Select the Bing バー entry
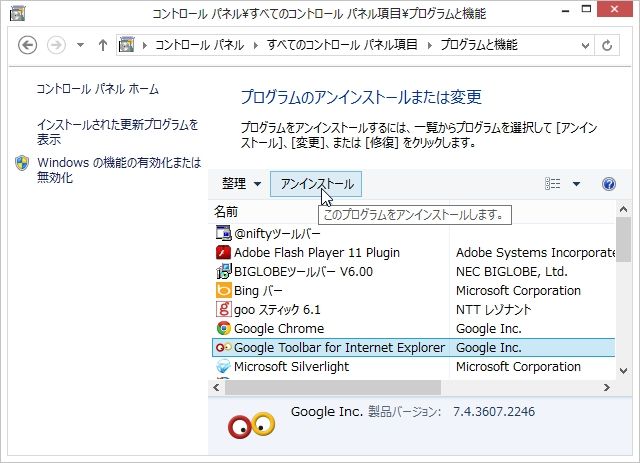This screenshot has height=463, width=640. coord(258,291)
